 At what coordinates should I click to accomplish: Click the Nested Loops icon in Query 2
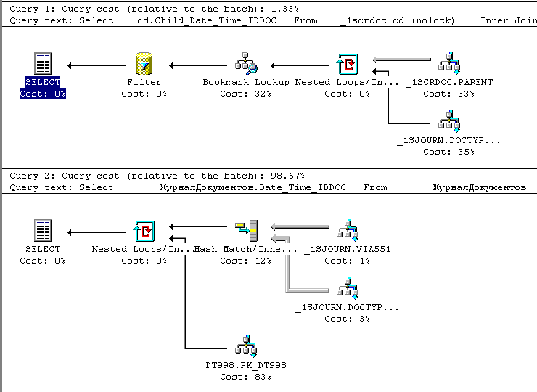point(144,232)
